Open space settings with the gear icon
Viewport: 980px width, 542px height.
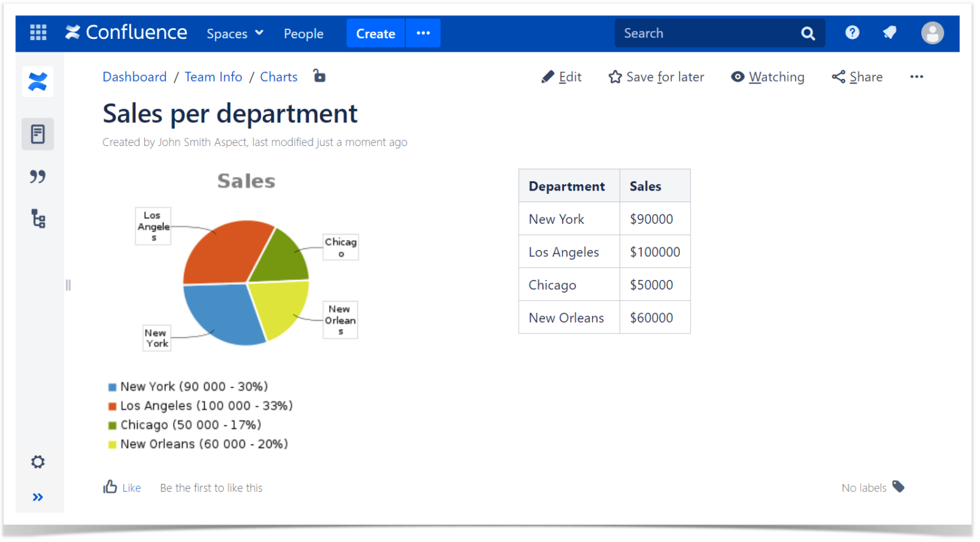coord(38,462)
